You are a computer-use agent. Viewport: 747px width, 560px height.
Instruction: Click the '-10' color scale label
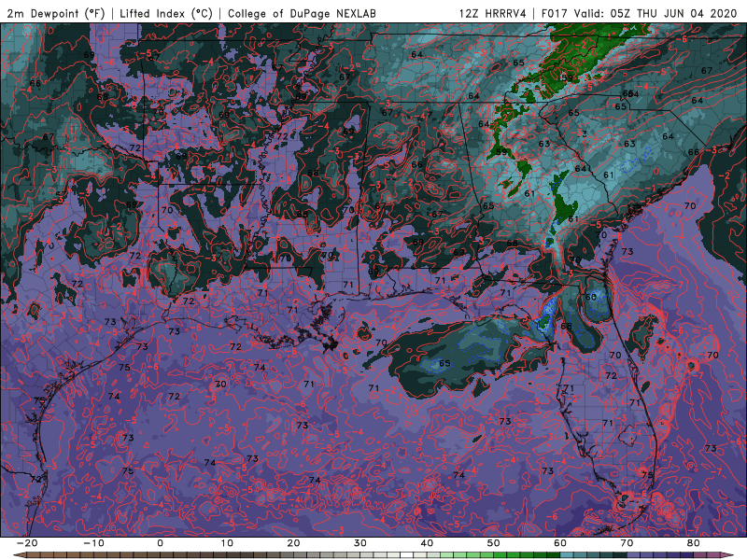[x=93, y=543]
